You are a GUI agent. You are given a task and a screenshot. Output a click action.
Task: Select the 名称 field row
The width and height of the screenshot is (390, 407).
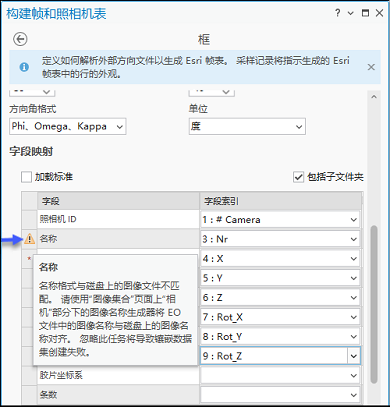click(x=118, y=239)
